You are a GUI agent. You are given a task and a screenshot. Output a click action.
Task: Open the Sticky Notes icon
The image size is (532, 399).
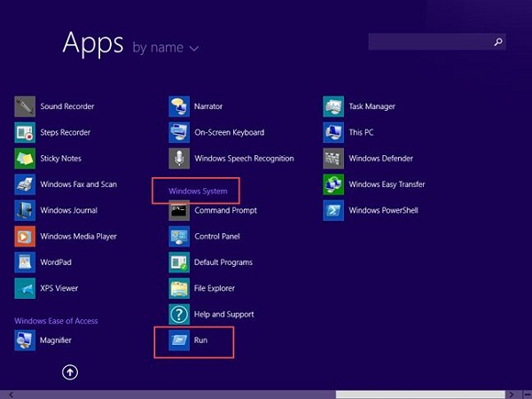coord(25,159)
